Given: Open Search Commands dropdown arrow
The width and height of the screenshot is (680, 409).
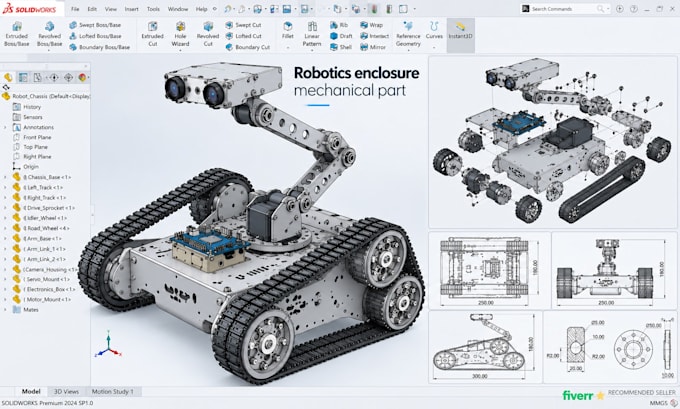Looking at the screenshot, I should [608, 9].
